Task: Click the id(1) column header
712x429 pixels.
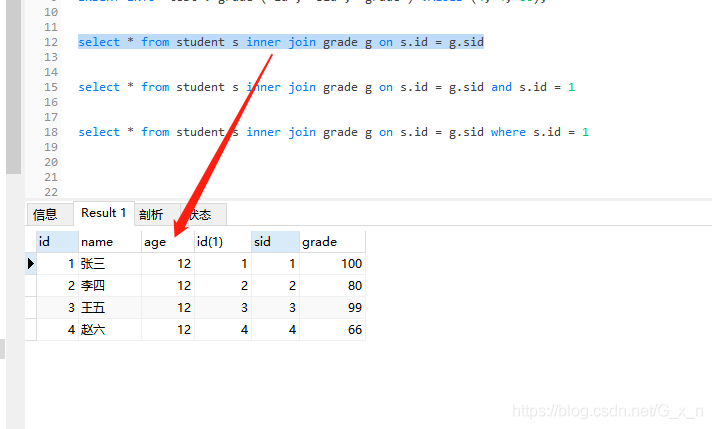Action: pyautogui.click(x=223, y=242)
